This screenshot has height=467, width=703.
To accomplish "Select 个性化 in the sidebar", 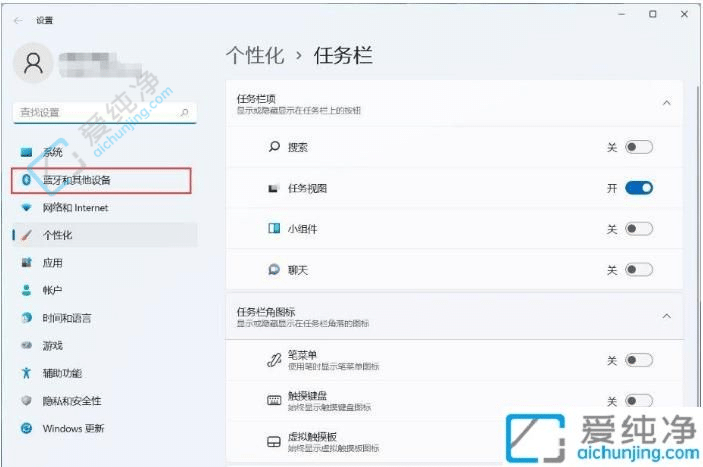I will coord(105,235).
